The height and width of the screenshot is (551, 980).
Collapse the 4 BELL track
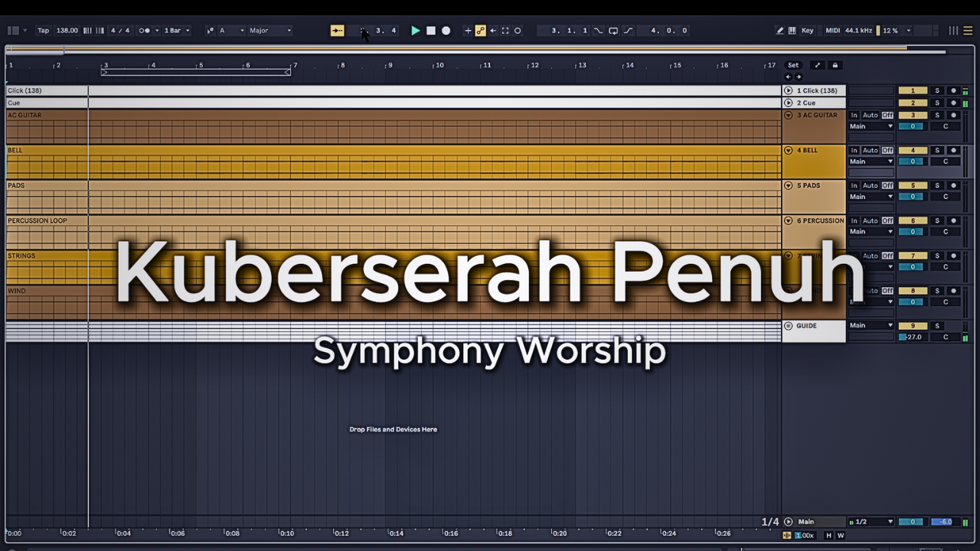(x=788, y=150)
